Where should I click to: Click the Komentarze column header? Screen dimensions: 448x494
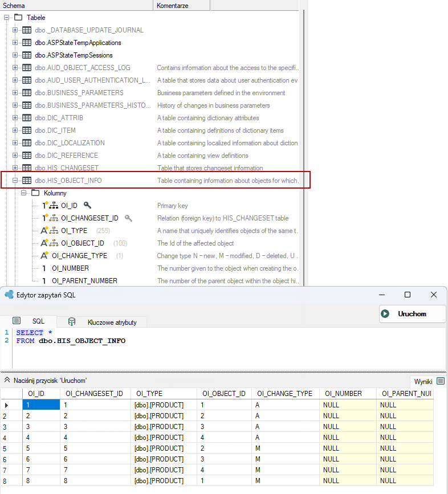[x=182, y=6]
